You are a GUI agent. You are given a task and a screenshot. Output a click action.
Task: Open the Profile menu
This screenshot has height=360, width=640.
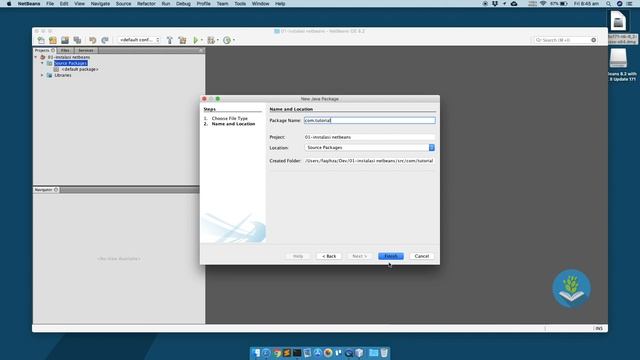(203, 4)
